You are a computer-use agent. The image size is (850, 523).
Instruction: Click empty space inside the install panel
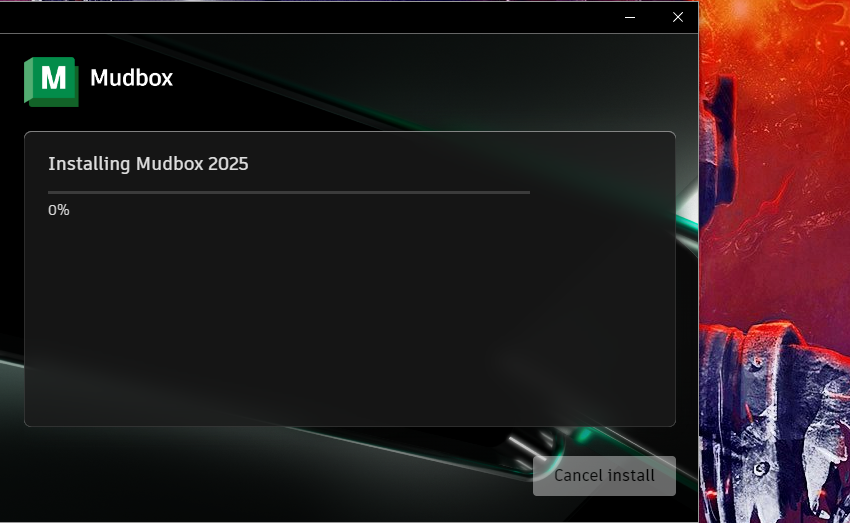(350, 320)
